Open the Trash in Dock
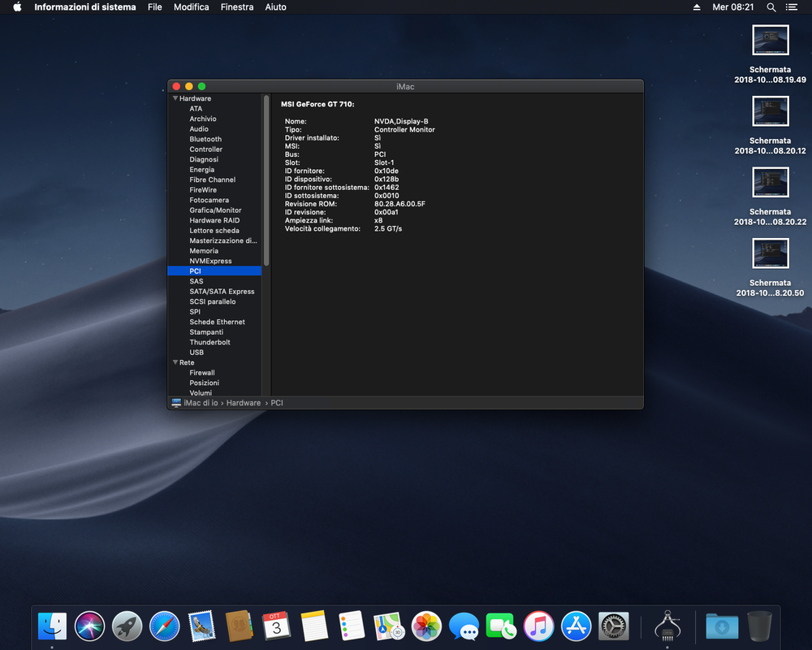Screen dimensions: 812x650 759,626
